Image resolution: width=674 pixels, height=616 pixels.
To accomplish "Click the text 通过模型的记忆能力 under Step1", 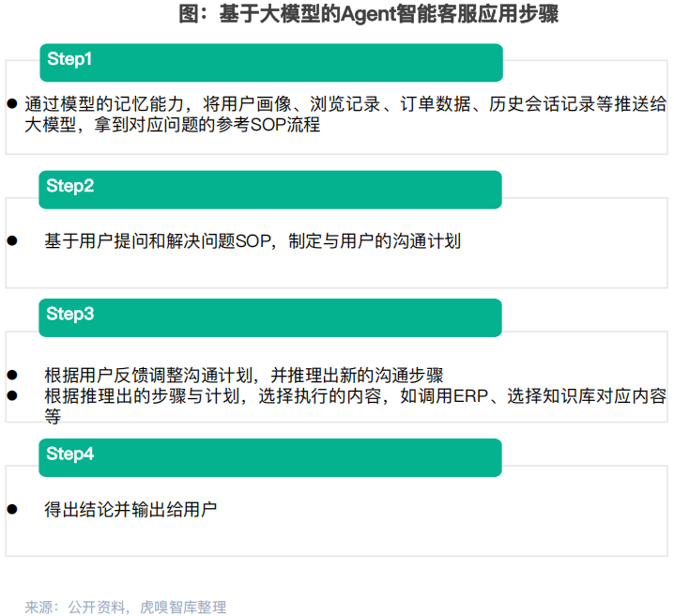I will pos(104,104).
